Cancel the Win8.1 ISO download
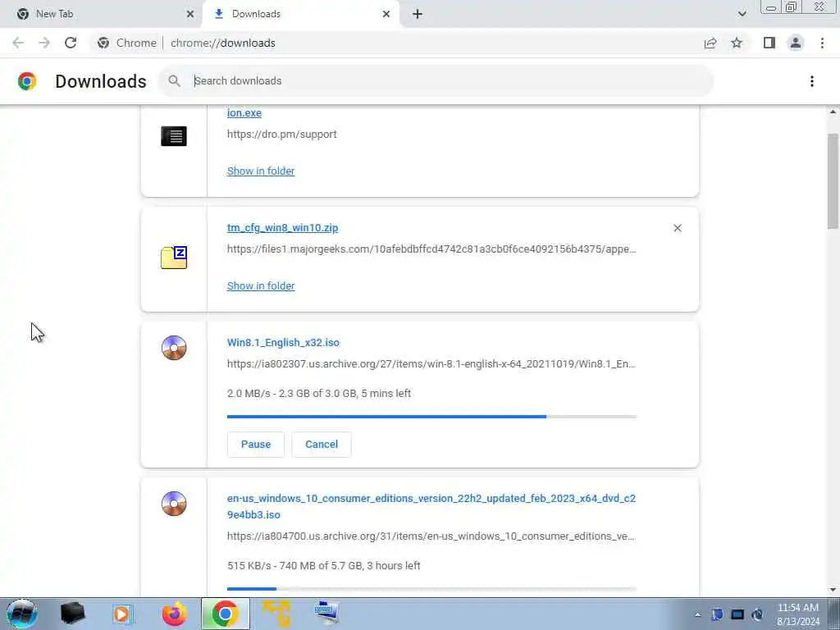This screenshot has height=630, width=840. pyautogui.click(x=322, y=444)
